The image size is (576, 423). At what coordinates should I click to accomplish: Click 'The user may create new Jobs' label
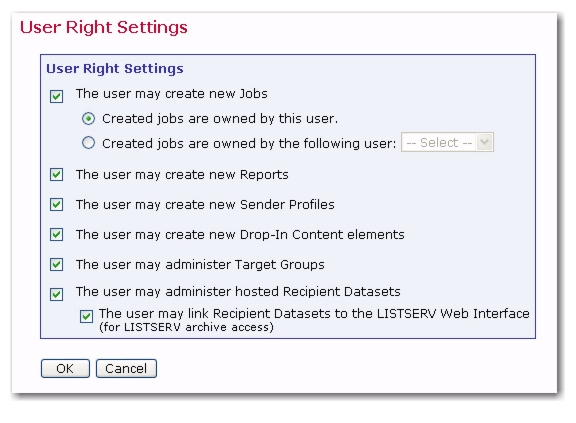point(172,94)
